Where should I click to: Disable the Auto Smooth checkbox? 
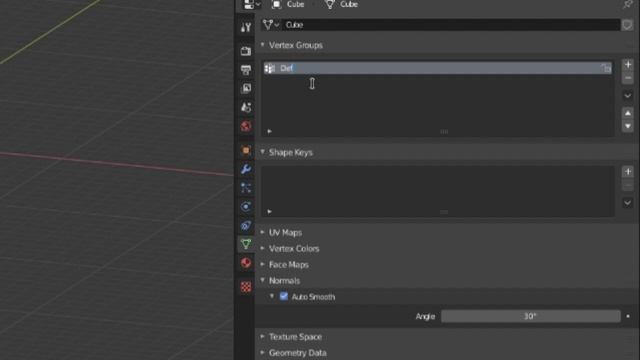click(x=284, y=297)
